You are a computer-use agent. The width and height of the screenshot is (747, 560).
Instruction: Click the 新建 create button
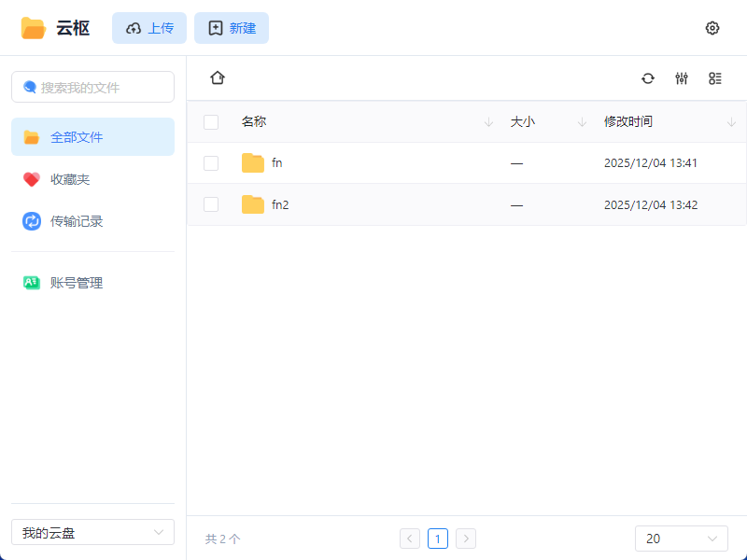[x=232, y=28]
